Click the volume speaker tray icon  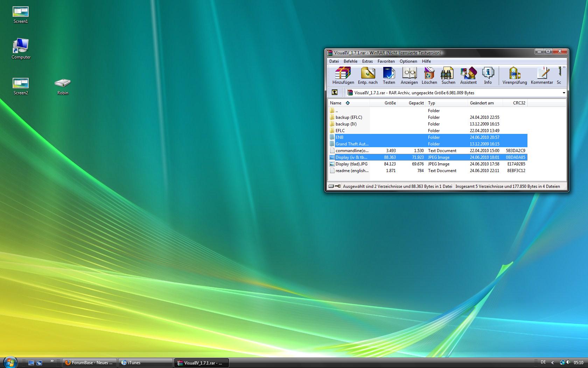tap(568, 362)
